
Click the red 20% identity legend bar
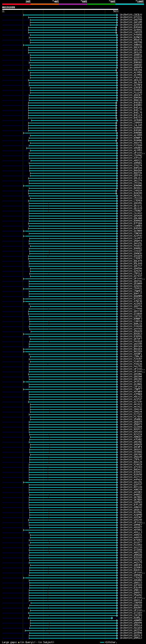pyautogui.click(x=16, y=4)
